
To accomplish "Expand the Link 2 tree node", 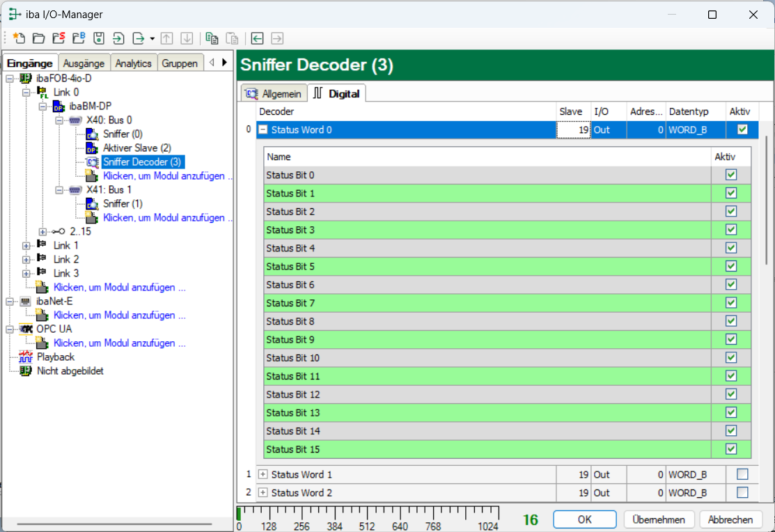I will tap(26, 259).
